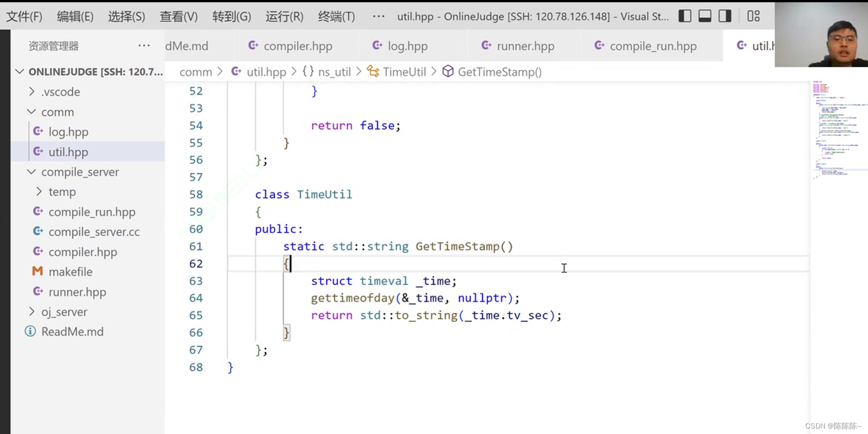Screen dimensions: 868x434
Task: Open the 编辑(E) menu
Action: (75, 17)
